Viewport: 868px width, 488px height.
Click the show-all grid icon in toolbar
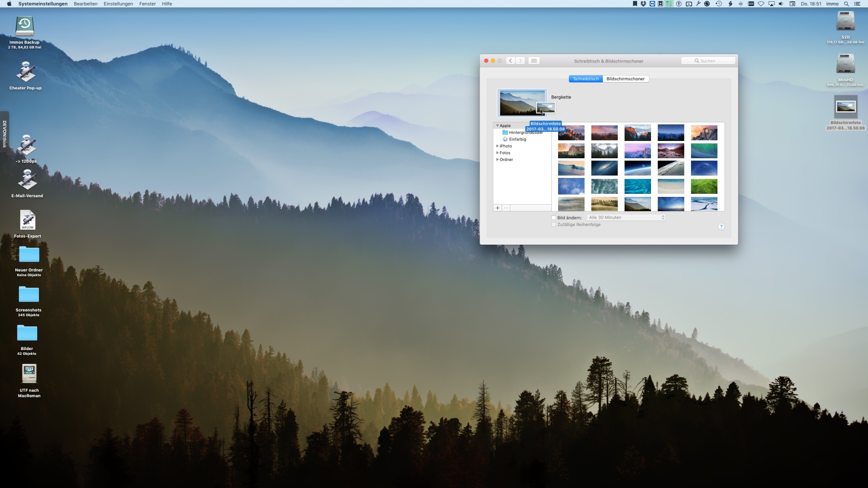(534, 61)
